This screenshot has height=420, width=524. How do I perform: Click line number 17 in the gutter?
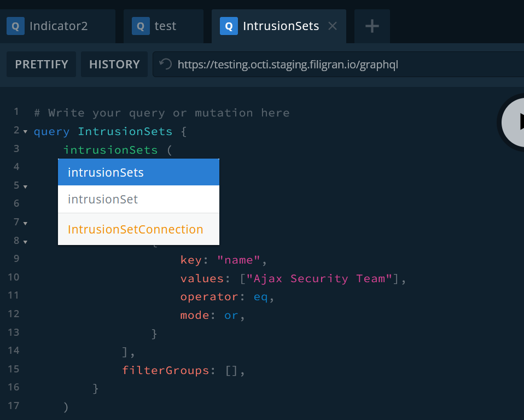tap(14, 406)
